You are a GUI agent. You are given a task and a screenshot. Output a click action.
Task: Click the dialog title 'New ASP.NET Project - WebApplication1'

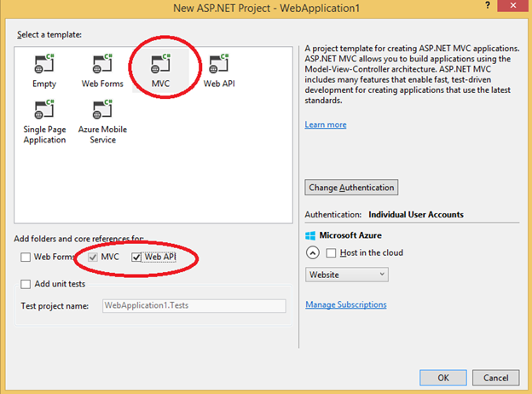(x=266, y=8)
